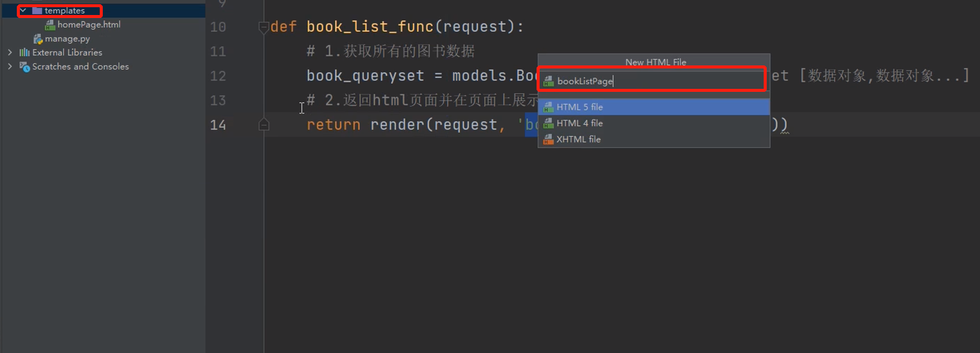Click the HTML 4 file type icon
The width and height of the screenshot is (980, 353).
(548, 123)
